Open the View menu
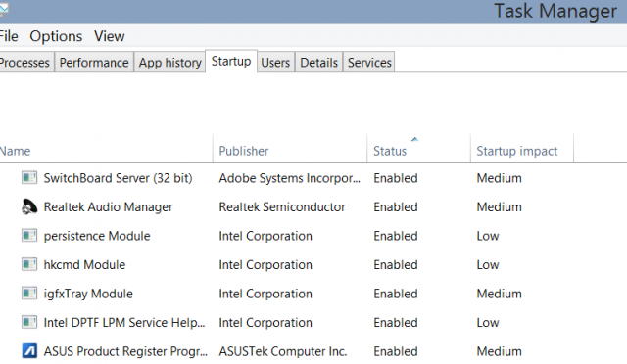This screenshot has height=364, width=627. pyautogui.click(x=110, y=36)
